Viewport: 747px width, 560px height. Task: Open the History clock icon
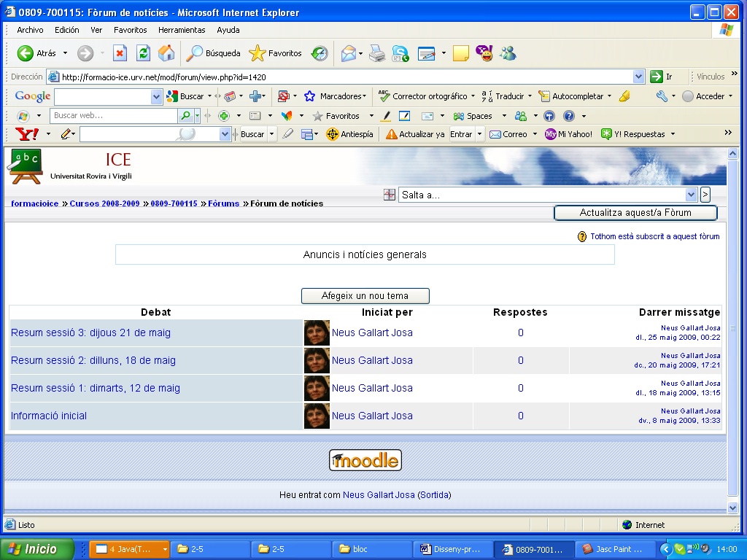[x=320, y=53]
